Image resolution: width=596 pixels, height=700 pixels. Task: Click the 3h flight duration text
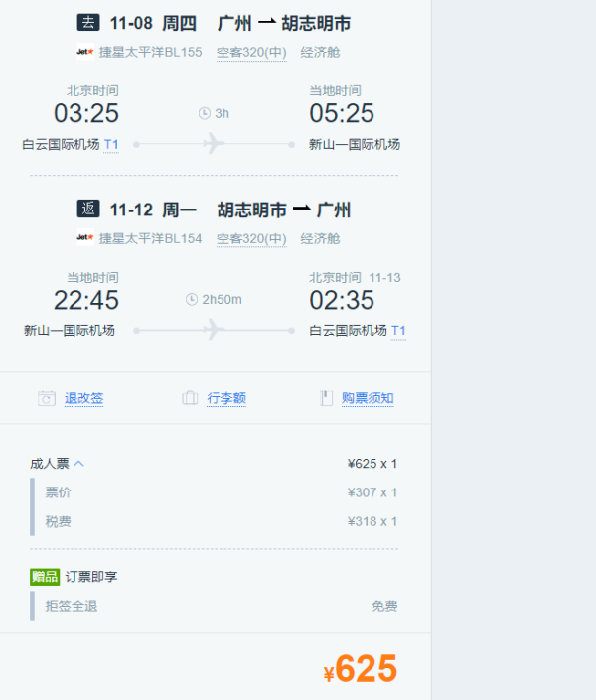[223, 113]
